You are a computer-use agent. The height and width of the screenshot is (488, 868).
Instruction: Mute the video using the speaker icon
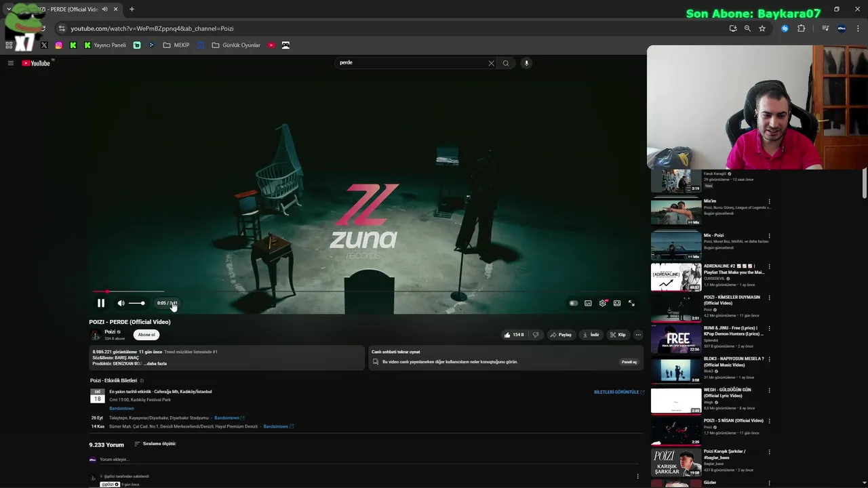(121, 303)
